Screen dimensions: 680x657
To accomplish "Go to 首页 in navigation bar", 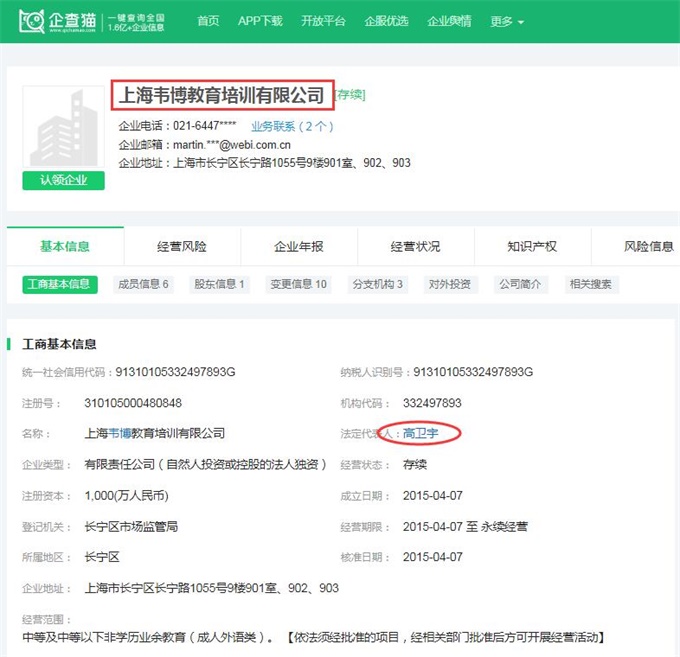I will tap(208, 21).
